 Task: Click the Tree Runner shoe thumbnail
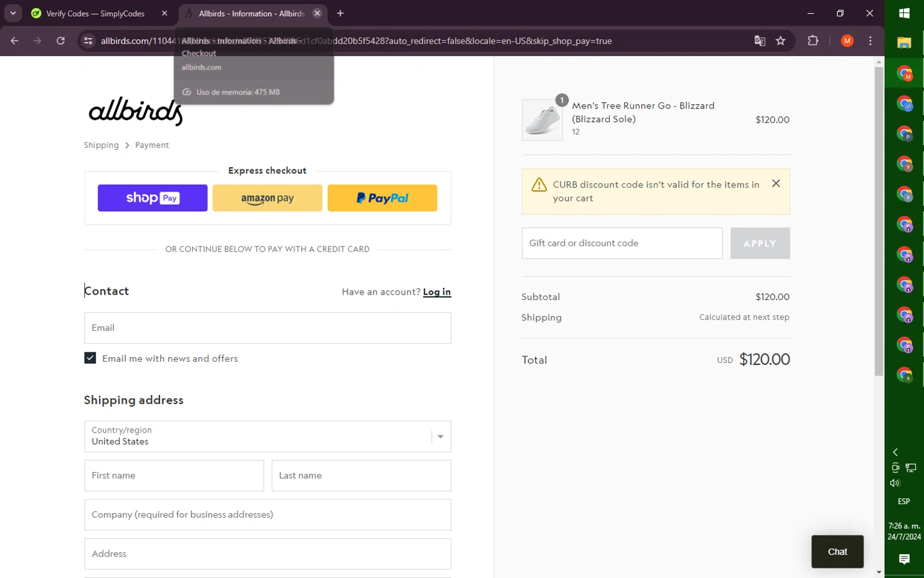click(x=542, y=120)
